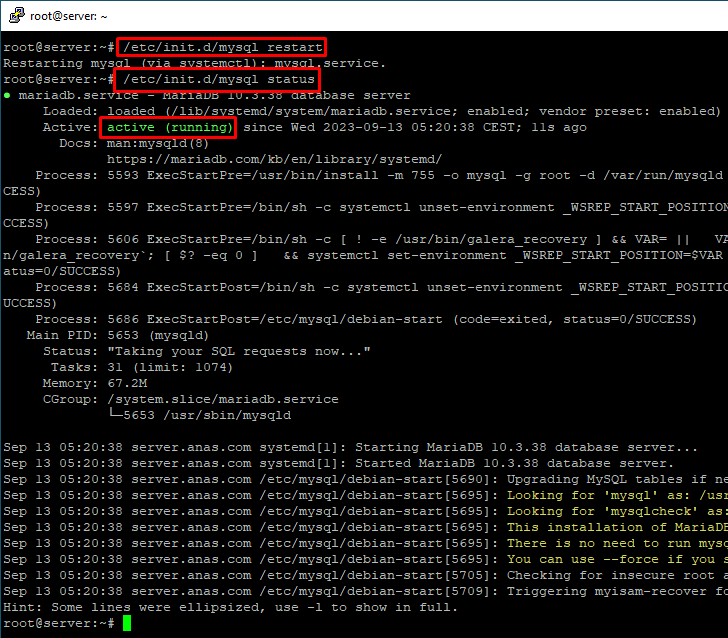Click "Looking for 'mysqlcheck' as" log line
Screen dimensions: 728x638
pyautogui.click(x=365, y=511)
